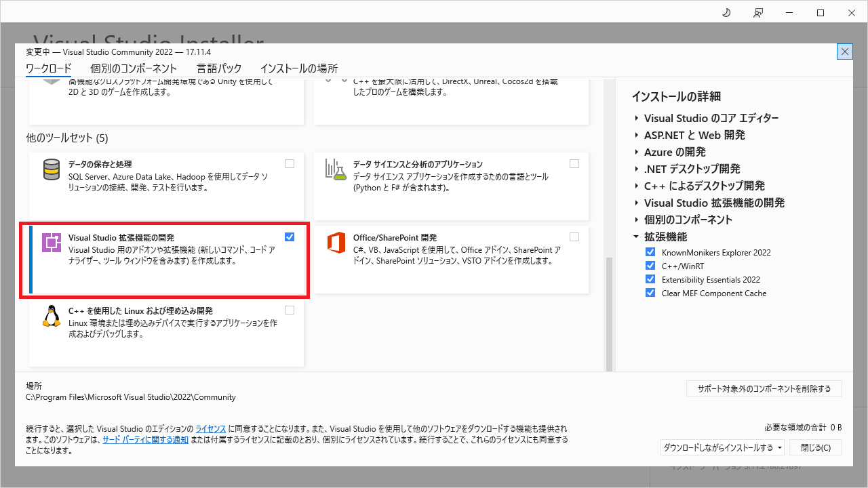Click the purple Visual Studio 拡張機能 workload icon

point(52,243)
